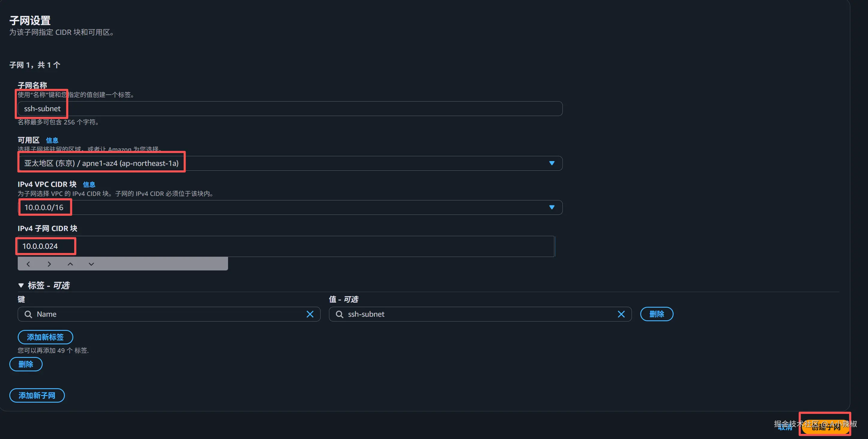This screenshot has height=439, width=868.
Task: Open the IPv4 VPC CIDR block dropdown
Action: (290, 207)
